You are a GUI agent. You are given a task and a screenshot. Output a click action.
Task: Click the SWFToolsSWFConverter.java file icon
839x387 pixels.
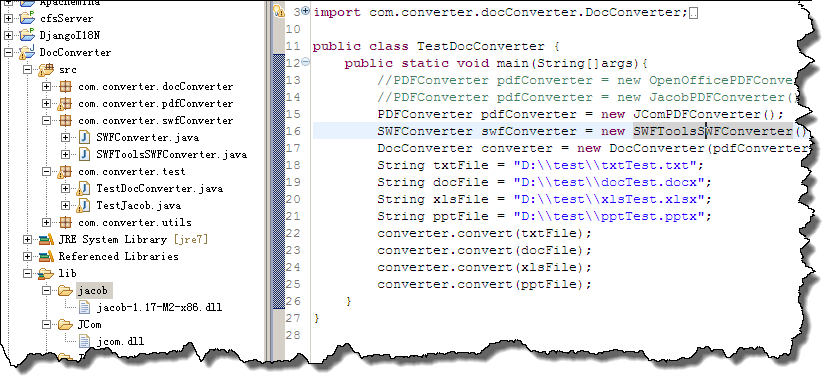coord(84,155)
